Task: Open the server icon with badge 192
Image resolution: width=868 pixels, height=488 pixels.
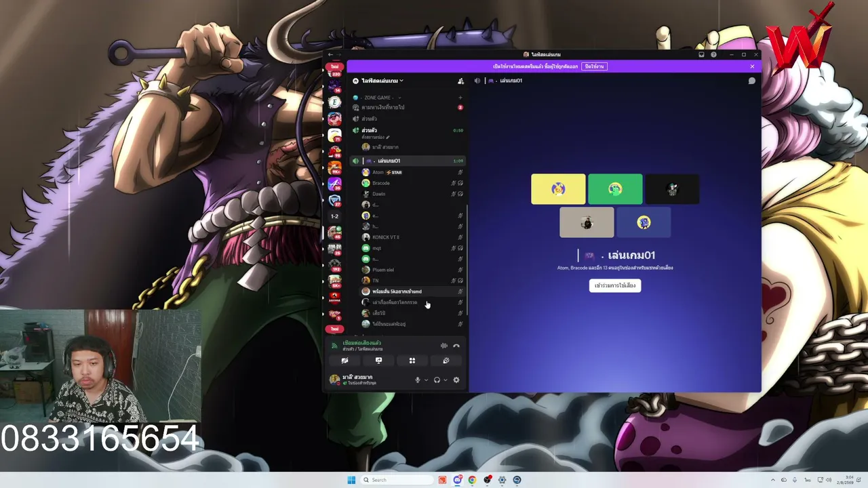Action: 334,265
